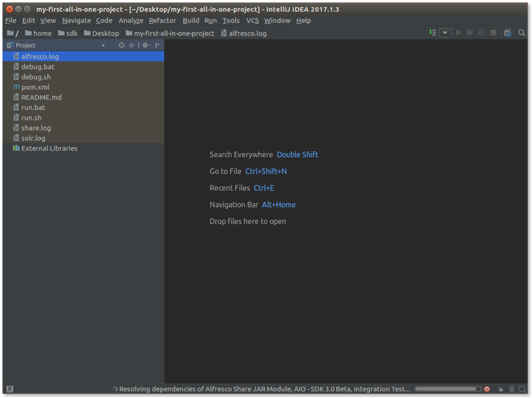Screen dimensions: 532x398
Task: Open the Project view type dropdown
Action: click(x=103, y=45)
